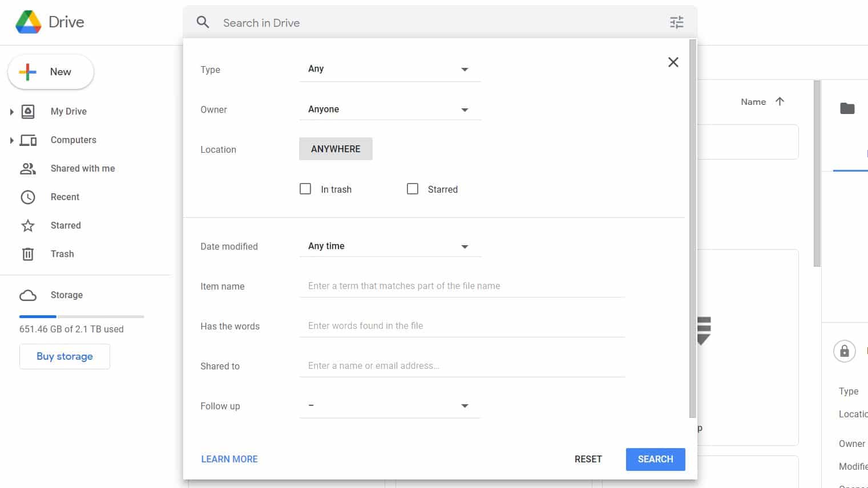Close the advanced search panel

(673, 62)
